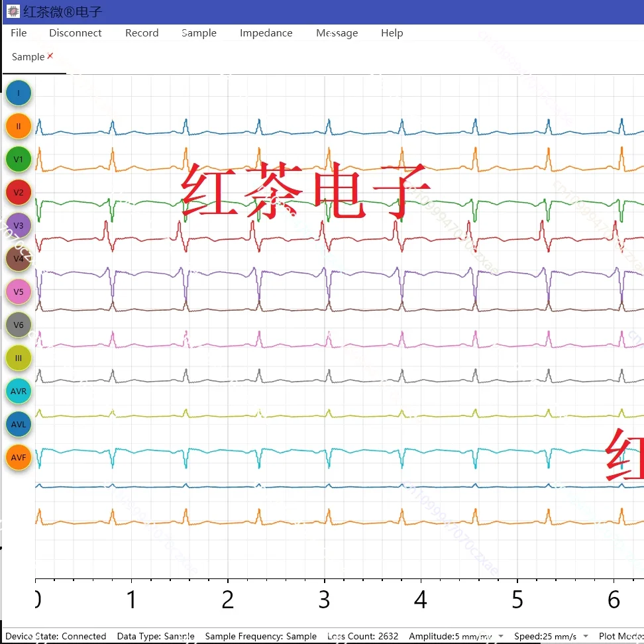Image resolution: width=644 pixels, height=644 pixels.
Task: Open the File menu
Action: point(19,33)
